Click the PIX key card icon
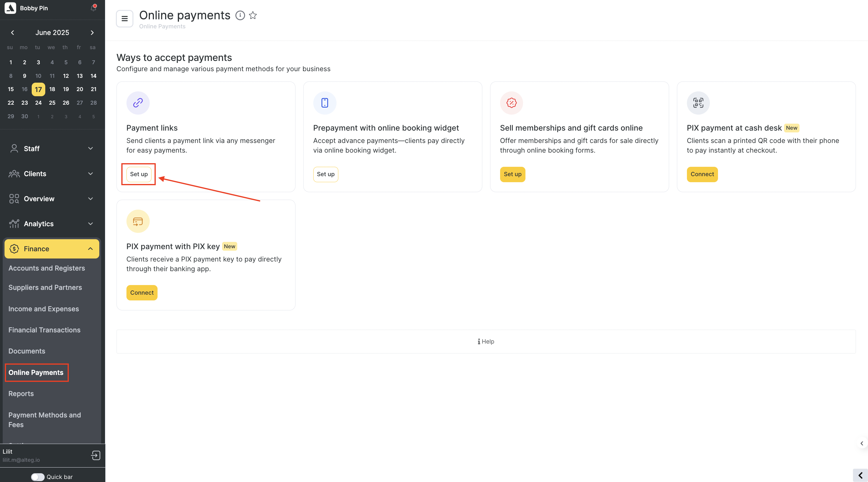 [138, 221]
